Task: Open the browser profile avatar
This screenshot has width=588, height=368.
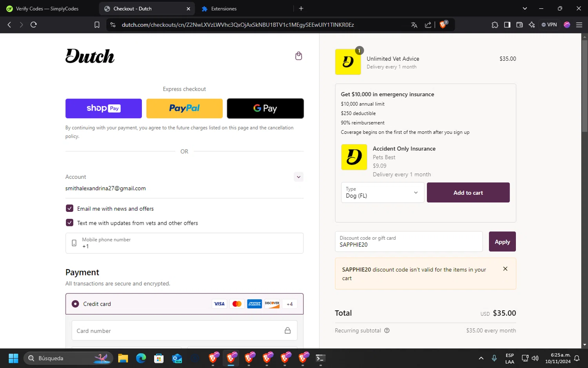Action: [x=567, y=25]
